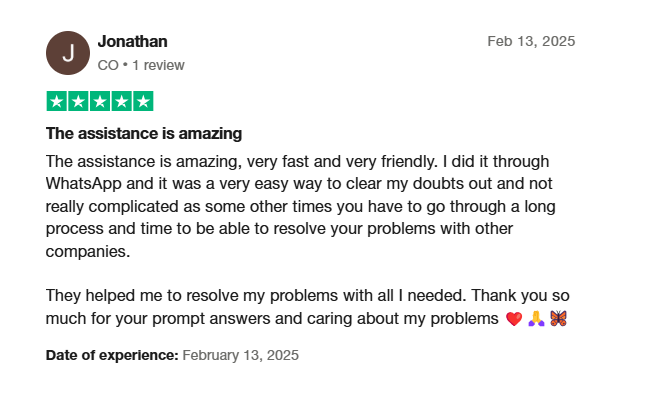Screen dimensions: 659x419
Task: Click Jonathan's round avatar with letter J
Action: click(x=68, y=53)
